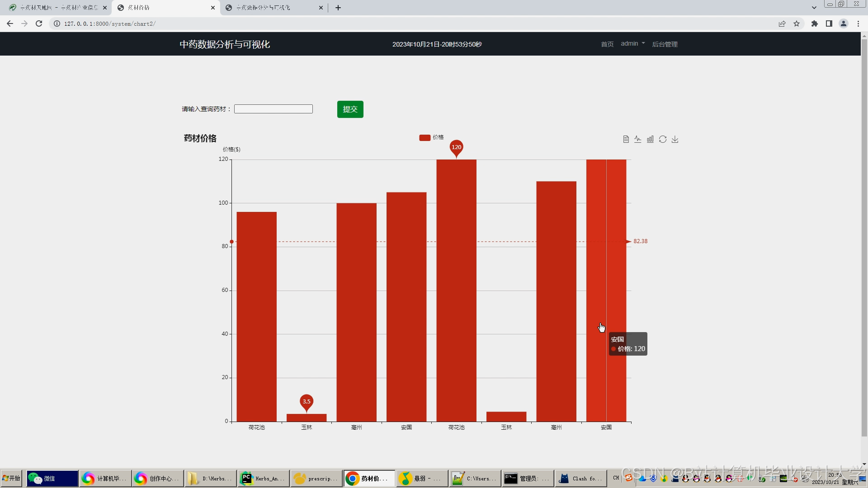Viewport: 868px width, 488px height.
Task: Go to 首页 in navbar
Action: (607, 44)
